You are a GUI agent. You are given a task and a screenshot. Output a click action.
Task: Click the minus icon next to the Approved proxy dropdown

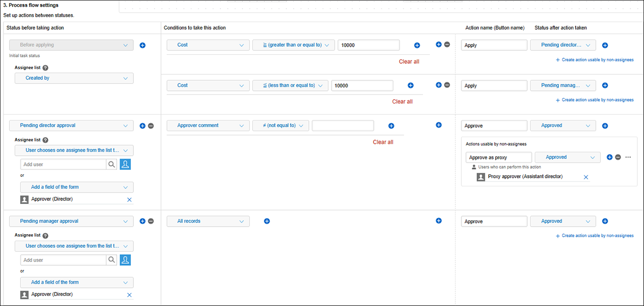pos(619,157)
